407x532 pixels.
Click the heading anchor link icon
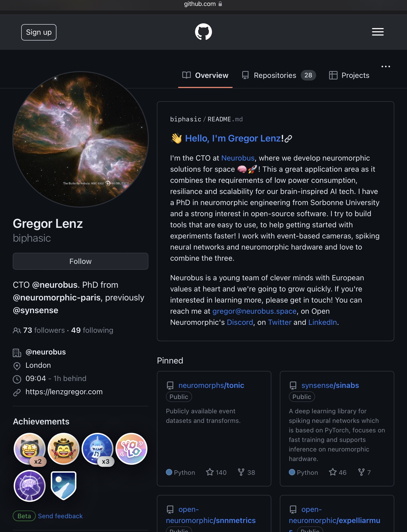point(288,139)
